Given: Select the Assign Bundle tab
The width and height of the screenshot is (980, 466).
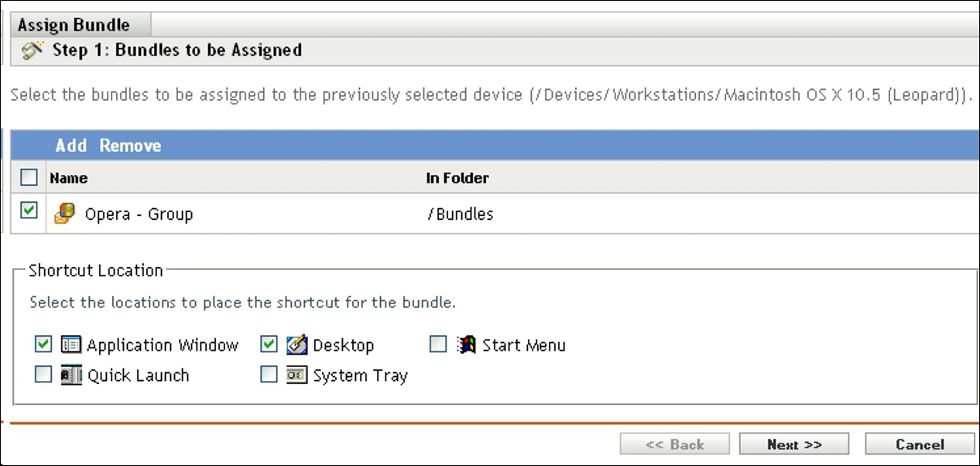Looking at the screenshot, I should tap(74, 25).
